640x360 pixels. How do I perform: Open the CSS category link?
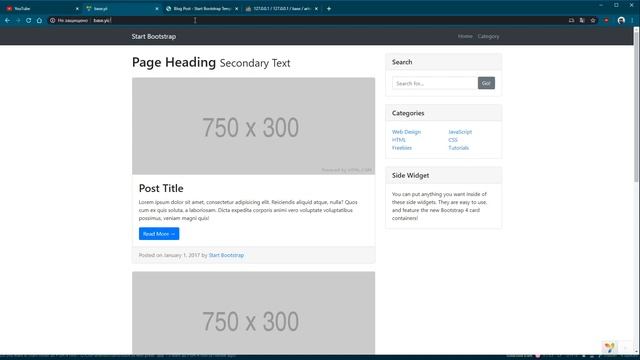453,140
